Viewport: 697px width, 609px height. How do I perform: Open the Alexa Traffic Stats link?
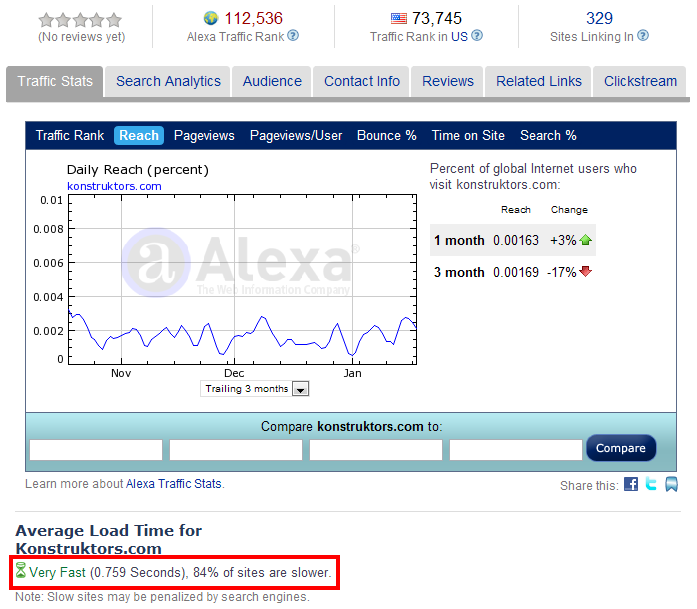point(174,484)
